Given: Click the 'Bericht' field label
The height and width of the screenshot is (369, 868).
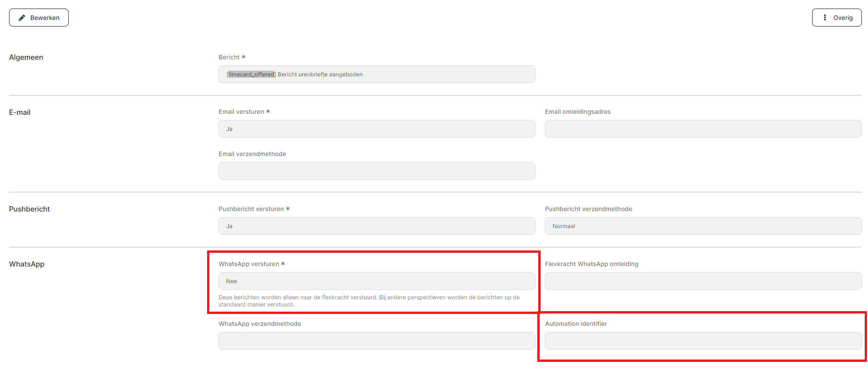Looking at the screenshot, I should pyautogui.click(x=229, y=57).
